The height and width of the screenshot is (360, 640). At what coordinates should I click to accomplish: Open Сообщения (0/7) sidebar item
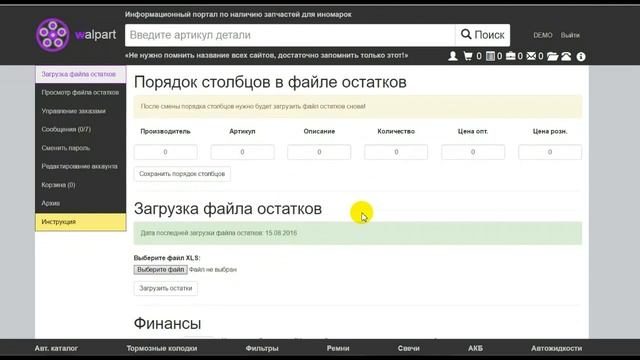80,129
